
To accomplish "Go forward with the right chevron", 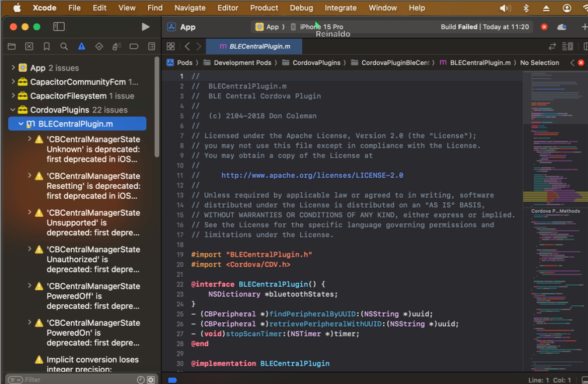I will pos(199,46).
